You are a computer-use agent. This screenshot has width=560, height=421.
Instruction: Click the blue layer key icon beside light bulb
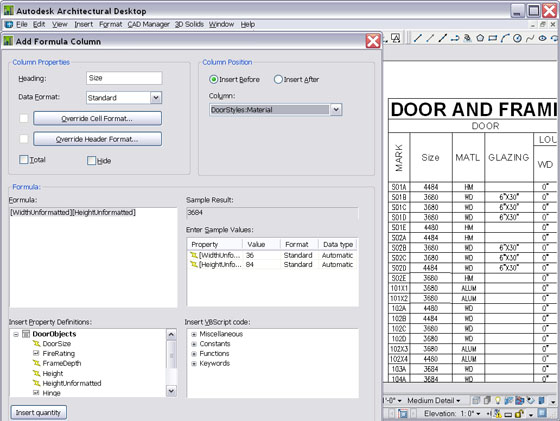(x=509, y=401)
